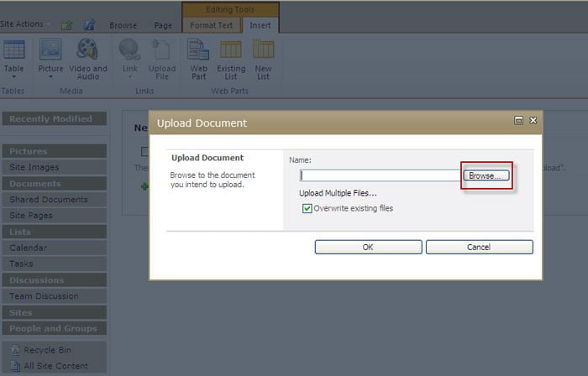Open Sites heading in sidebar
The width and height of the screenshot is (588, 376).
tap(55, 312)
